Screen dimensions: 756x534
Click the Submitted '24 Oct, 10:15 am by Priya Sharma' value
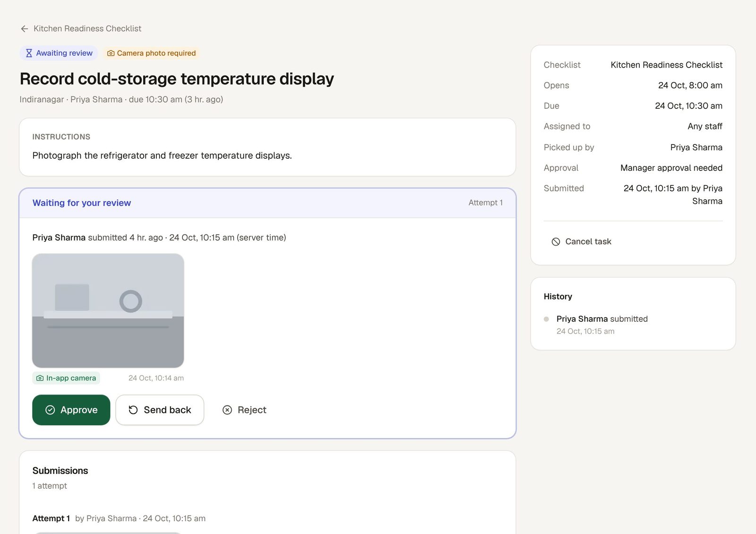(673, 195)
